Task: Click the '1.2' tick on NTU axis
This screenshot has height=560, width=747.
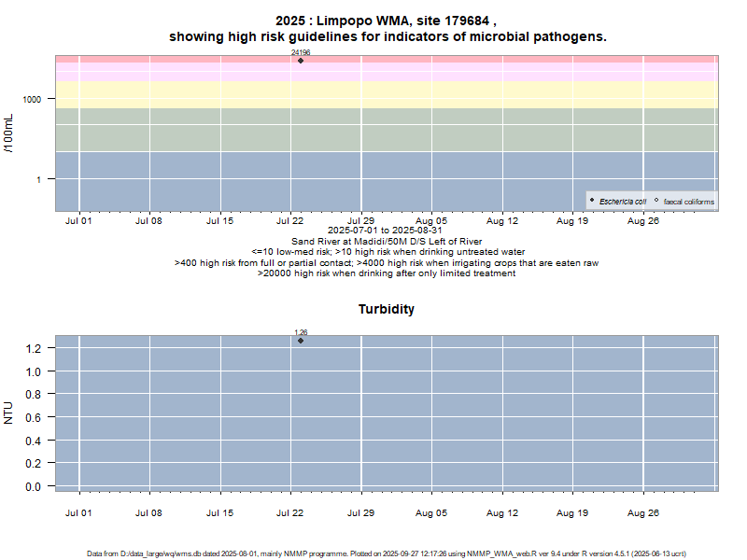Action: click(x=33, y=348)
